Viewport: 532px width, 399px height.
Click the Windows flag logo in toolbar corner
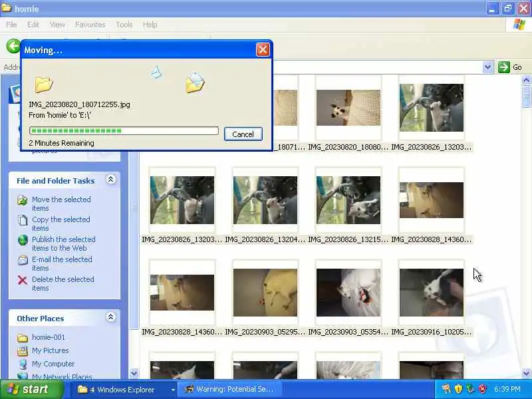tap(519, 25)
